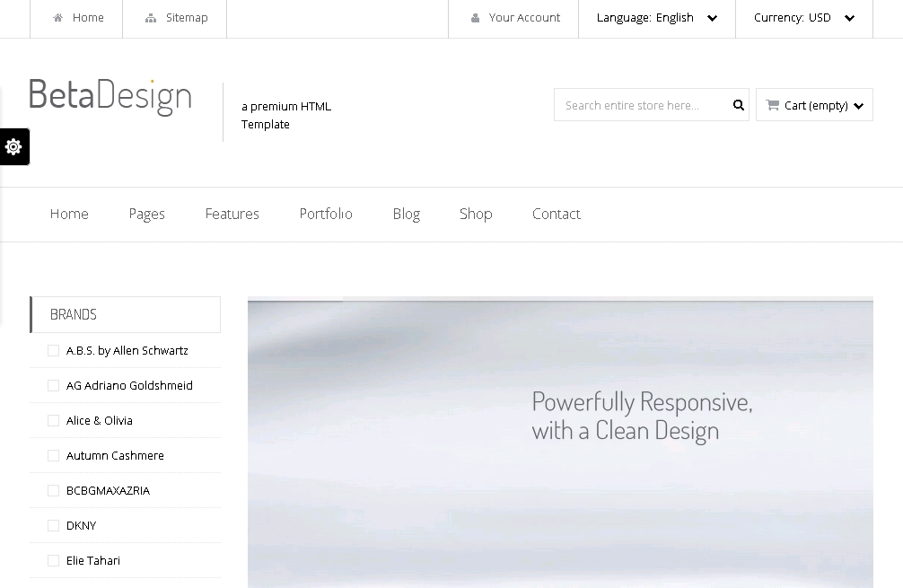Screen dimensions: 903x588
Task: Click the BetaDesign logo
Action: tap(110, 96)
